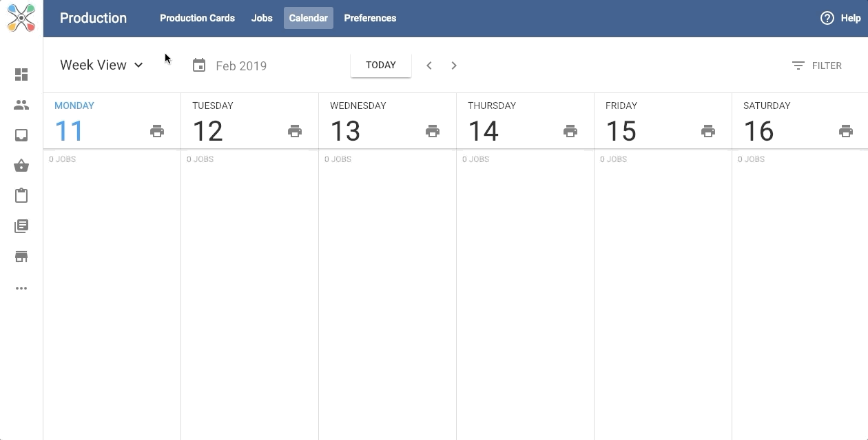Click the storefront icon in the sidebar
This screenshot has height=440, width=868.
(x=21, y=256)
